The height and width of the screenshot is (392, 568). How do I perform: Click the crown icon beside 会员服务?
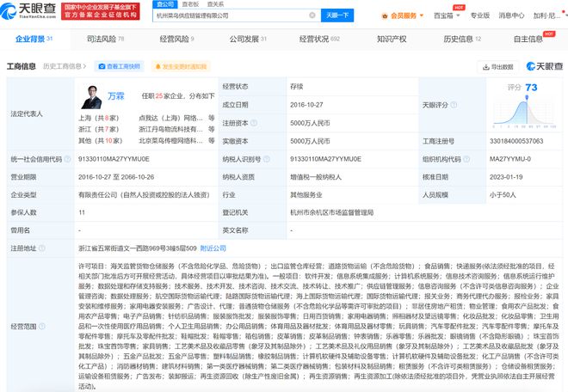coord(385,16)
